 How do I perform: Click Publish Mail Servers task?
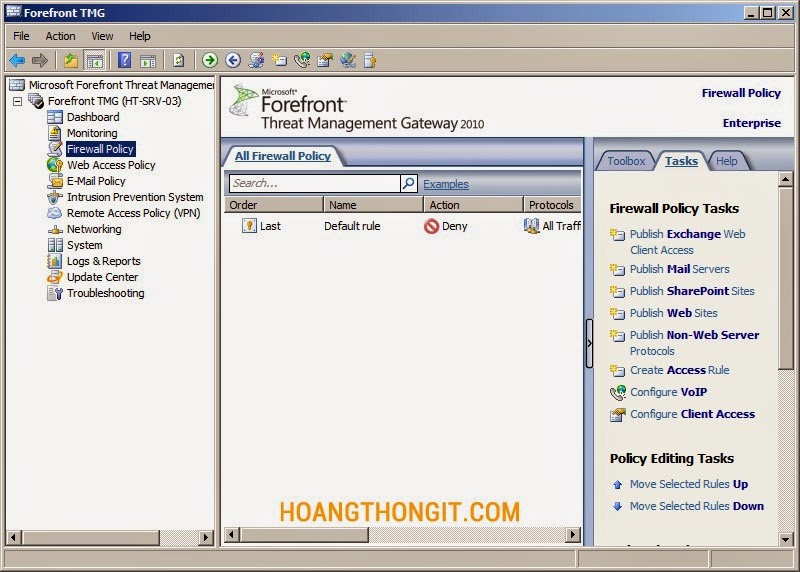(x=680, y=269)
